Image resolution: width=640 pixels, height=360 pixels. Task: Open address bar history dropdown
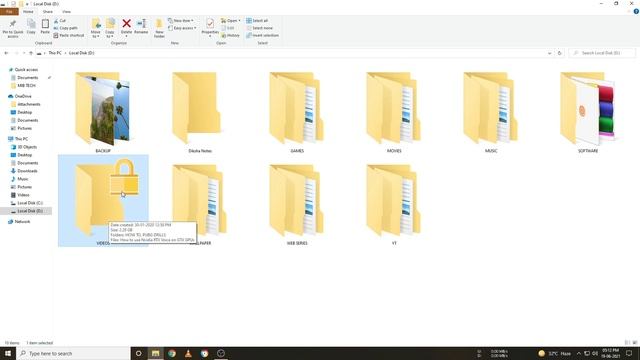tap(549, 53)
